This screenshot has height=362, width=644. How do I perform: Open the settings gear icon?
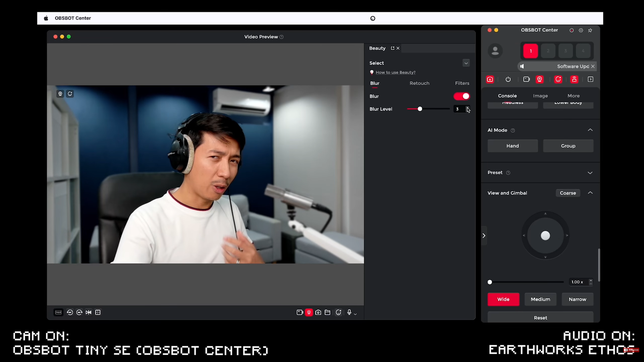(x=581, y=30)
